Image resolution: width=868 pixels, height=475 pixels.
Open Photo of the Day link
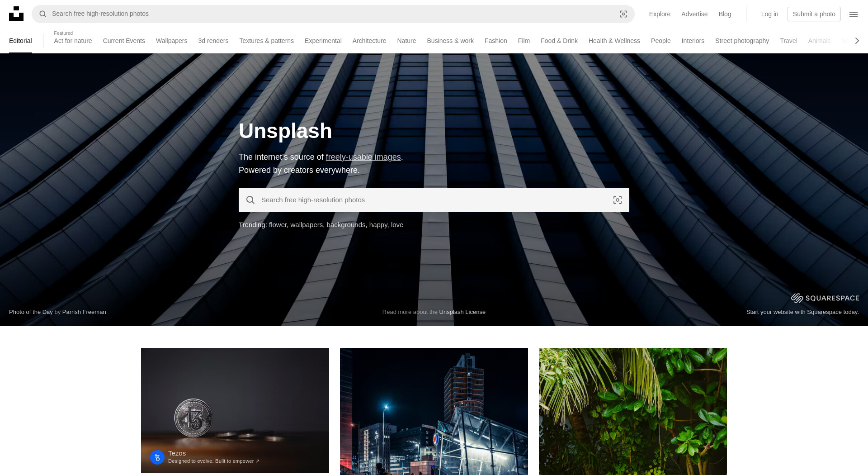[x=31, y=312]
